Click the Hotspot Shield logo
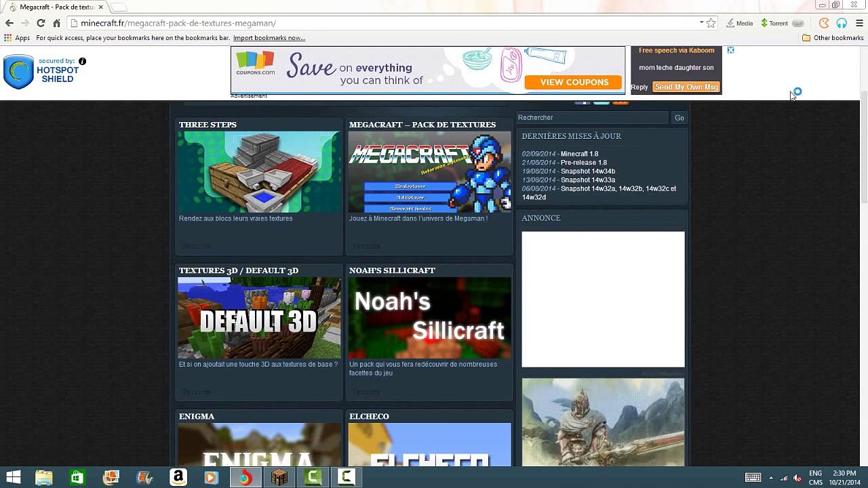The height and width of the screenshot is (488, 868). [18, 72]
